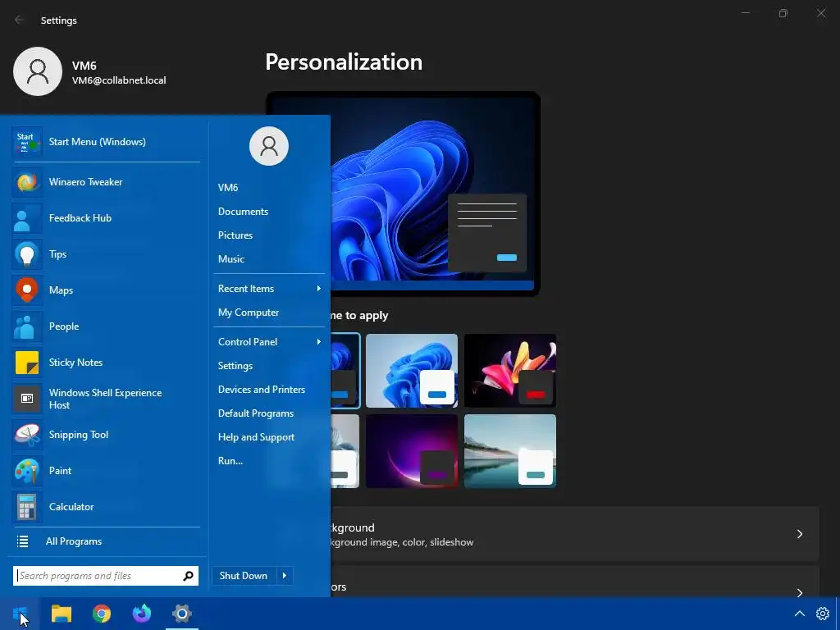Click the VM6 account picture in Settings
The height and width of the screenshot is (630, 840).
pyautogui.click(x=38, y=71)
